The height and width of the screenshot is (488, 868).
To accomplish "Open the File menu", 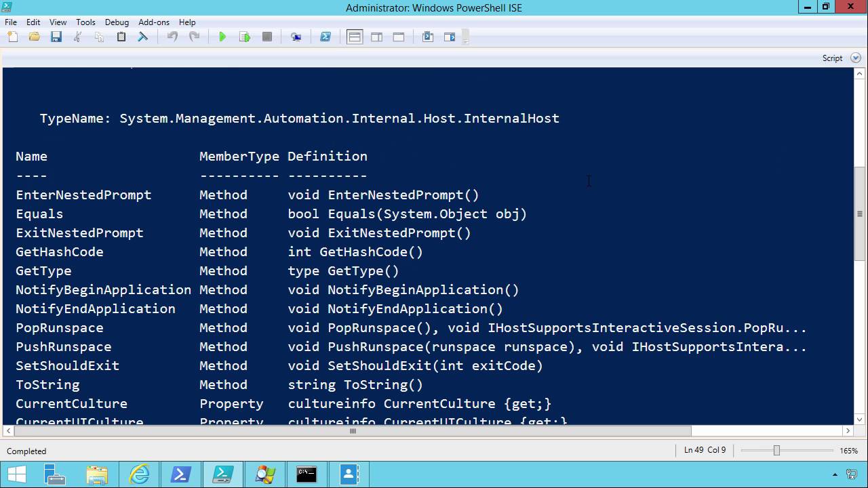I will click(x=11, y=22).
